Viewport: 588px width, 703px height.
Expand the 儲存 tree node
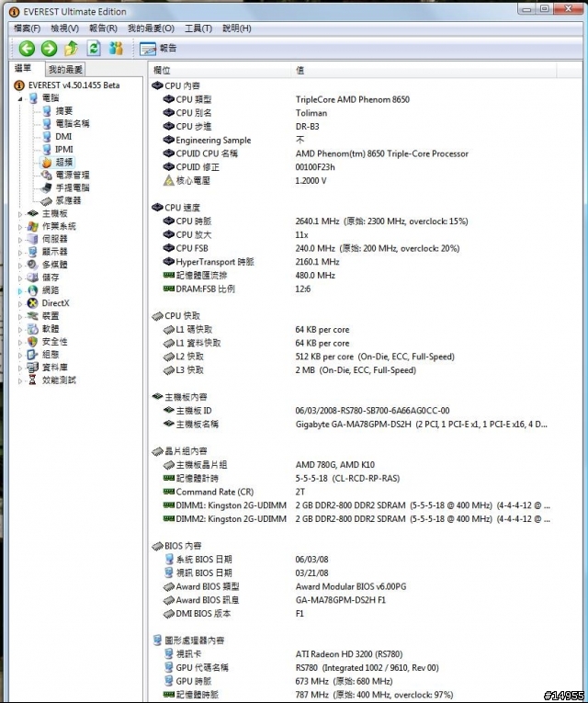point(19,278)
